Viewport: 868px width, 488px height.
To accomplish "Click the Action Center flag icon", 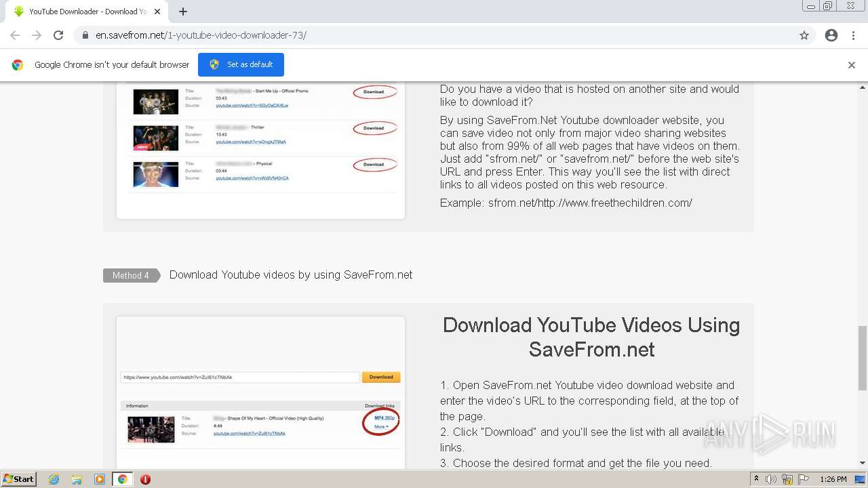I will 804,479.
